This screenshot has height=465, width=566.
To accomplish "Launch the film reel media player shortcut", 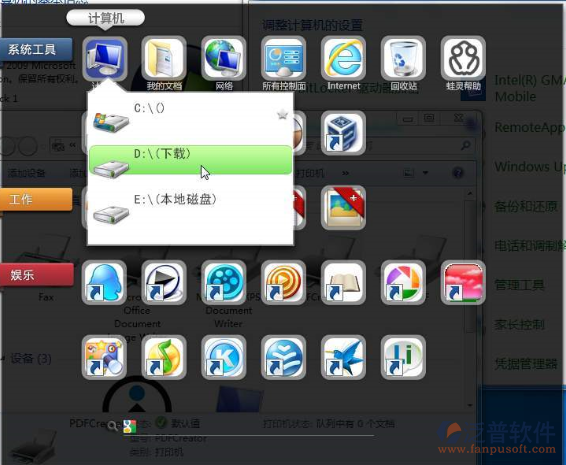I will click(223, 283).
